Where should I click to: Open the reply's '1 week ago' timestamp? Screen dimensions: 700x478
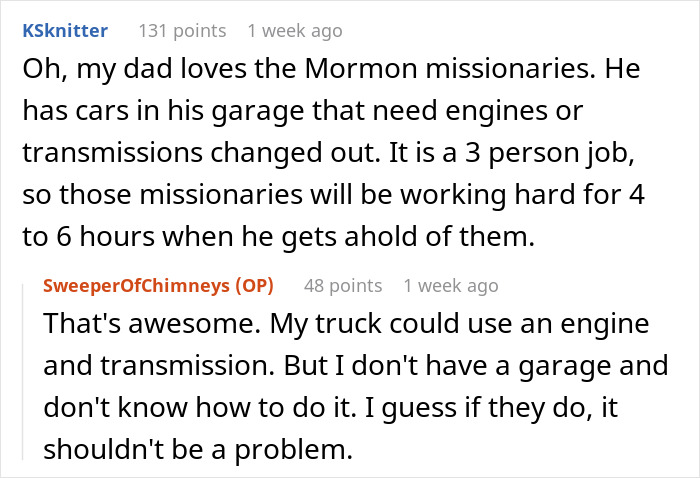(450, 286)
